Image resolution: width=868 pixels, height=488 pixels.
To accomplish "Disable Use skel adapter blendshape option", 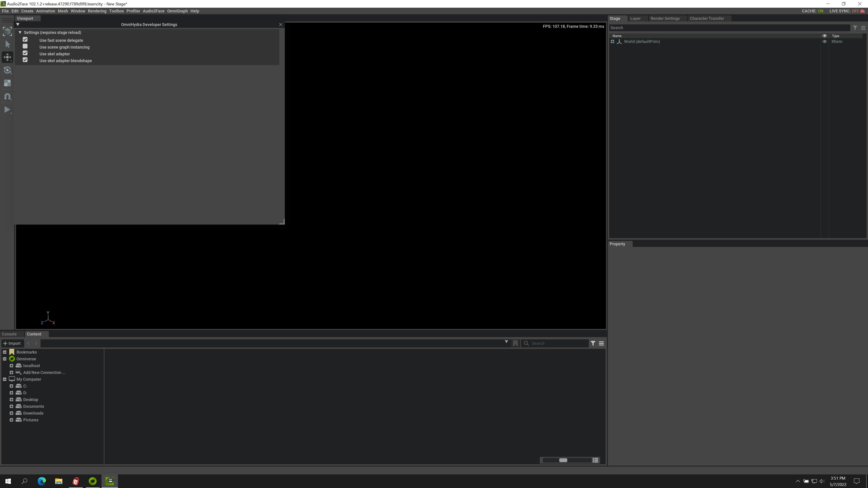I will coord(25,60).
